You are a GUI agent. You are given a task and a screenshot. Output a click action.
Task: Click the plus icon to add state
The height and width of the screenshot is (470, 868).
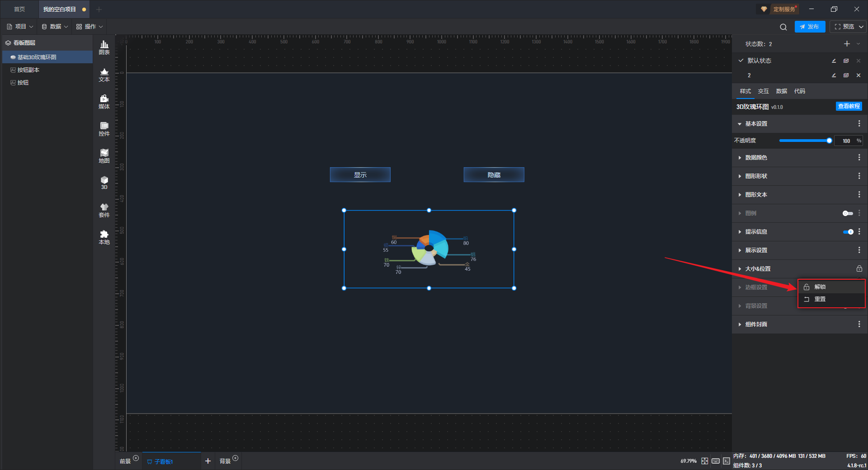tap(847, 44)
